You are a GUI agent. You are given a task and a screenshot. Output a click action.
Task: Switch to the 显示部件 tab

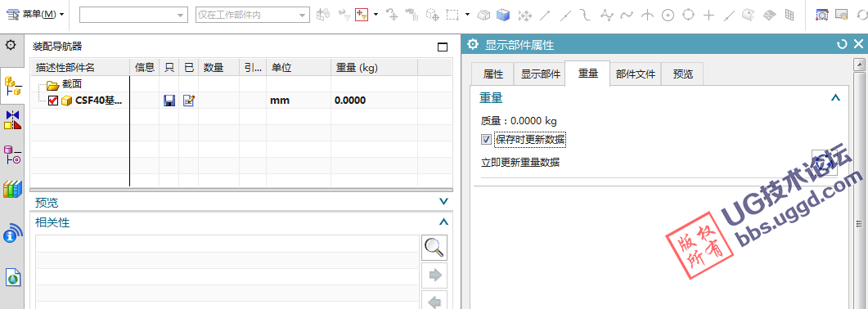click(540, 74)
